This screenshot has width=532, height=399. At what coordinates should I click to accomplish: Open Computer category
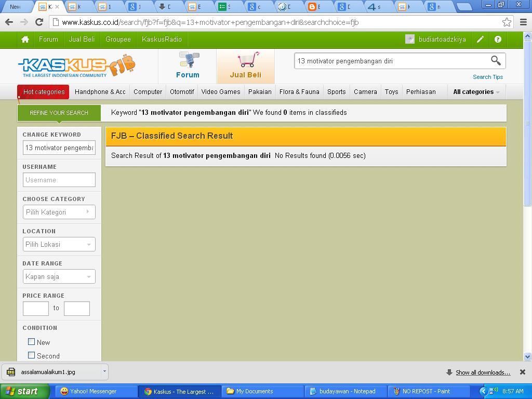(148, 92)
